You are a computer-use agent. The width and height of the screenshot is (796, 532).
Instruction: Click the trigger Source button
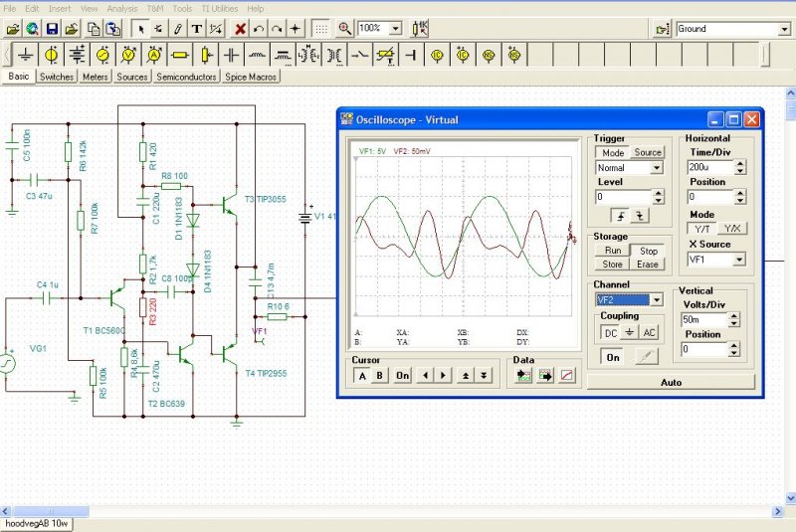[648, 152]
